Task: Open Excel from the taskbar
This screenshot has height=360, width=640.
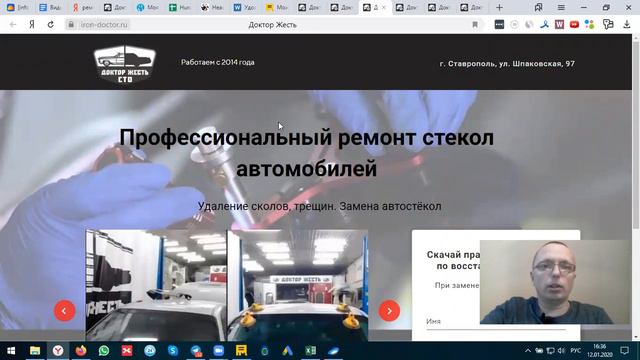Action: click(311, 351)
